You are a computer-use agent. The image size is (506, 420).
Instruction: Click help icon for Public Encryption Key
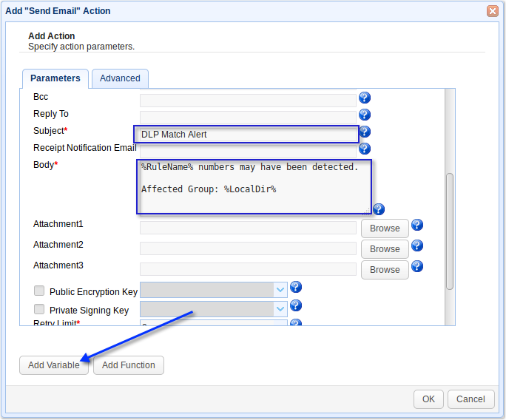[x=296, y=288]
